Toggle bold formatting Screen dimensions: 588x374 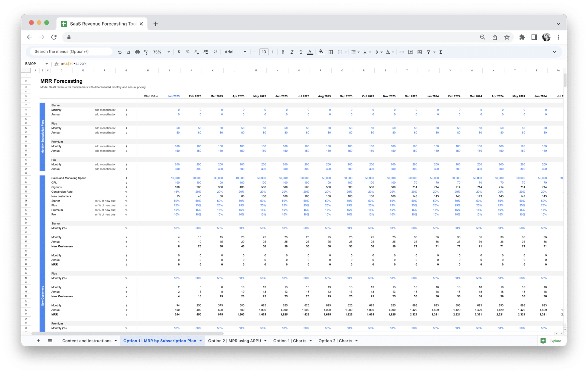point(283,52)
